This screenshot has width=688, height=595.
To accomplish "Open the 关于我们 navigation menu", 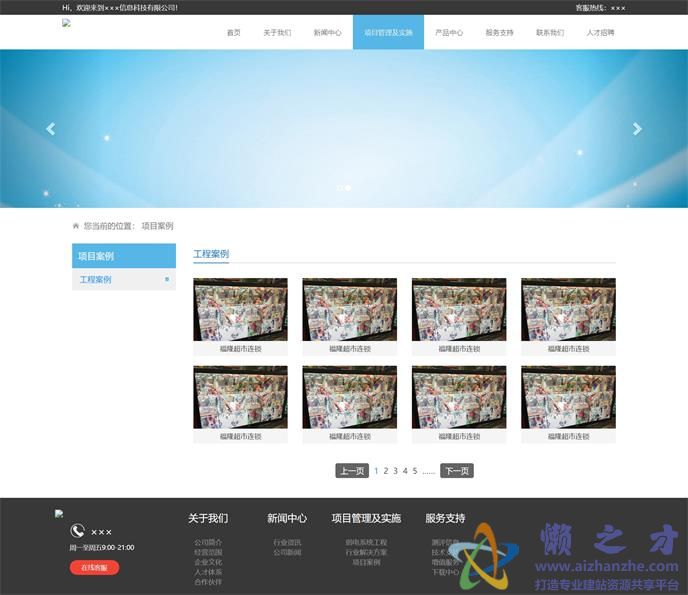I will [277, 33].
